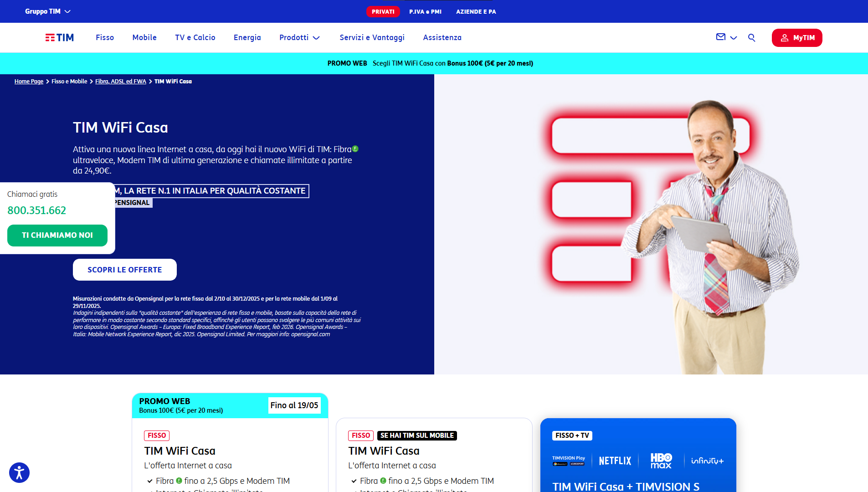The image size is (868, 492).
Task: Expand the Gruppo TIM dropdown
Action: point(48,11)
